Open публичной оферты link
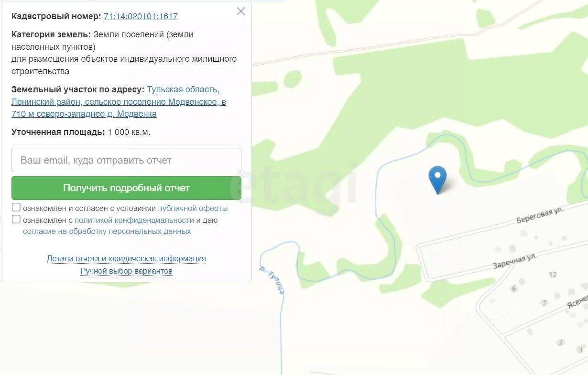 [x=193, y=209]
